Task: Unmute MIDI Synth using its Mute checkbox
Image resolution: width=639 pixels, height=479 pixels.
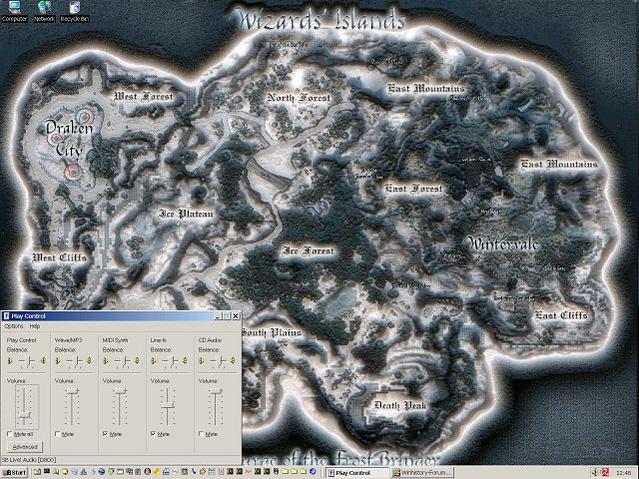Action: [105, 434]
